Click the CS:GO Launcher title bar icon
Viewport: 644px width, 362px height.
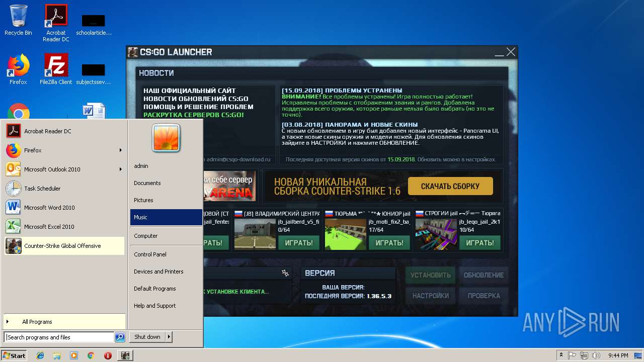point(133,52)
